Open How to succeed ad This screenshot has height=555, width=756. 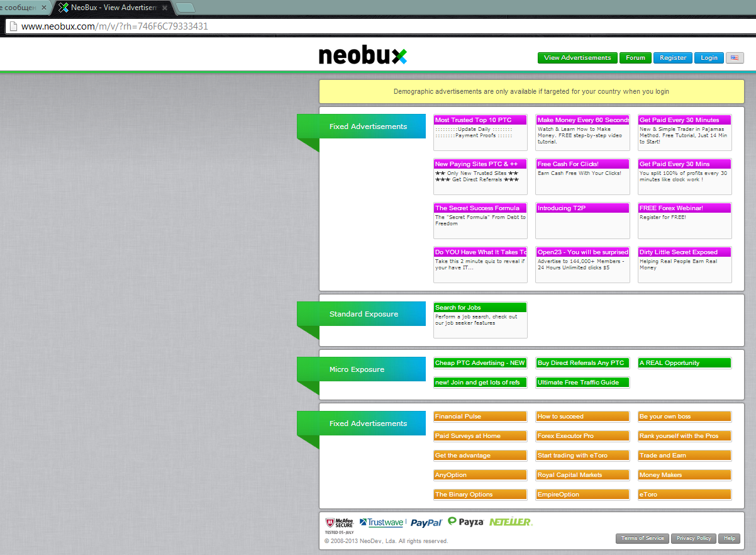[x=582, y=417]
